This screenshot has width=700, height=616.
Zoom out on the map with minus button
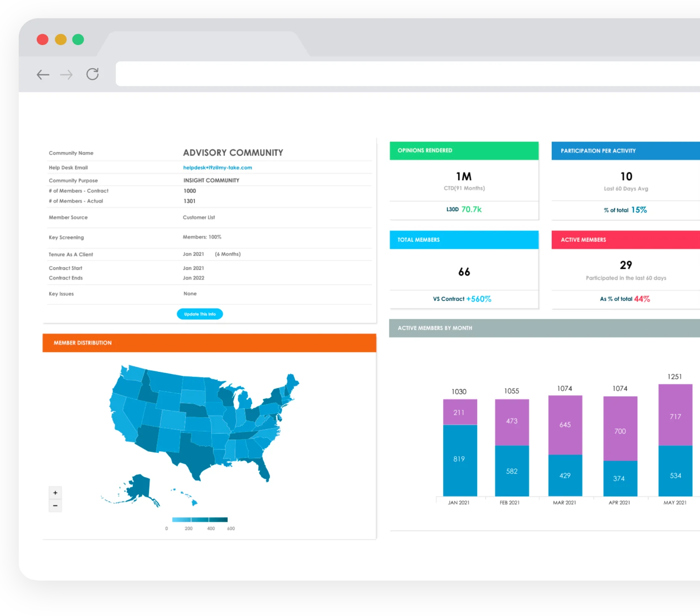(x=55, y=506)
